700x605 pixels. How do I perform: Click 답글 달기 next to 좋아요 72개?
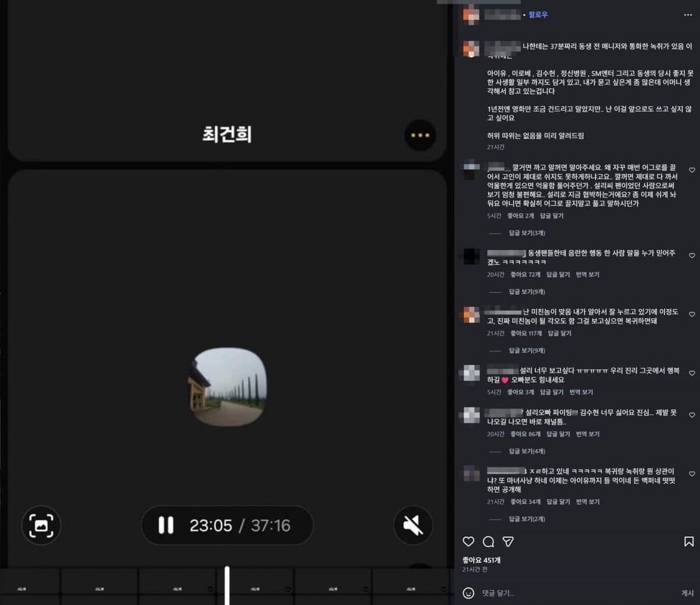point(558,274)
